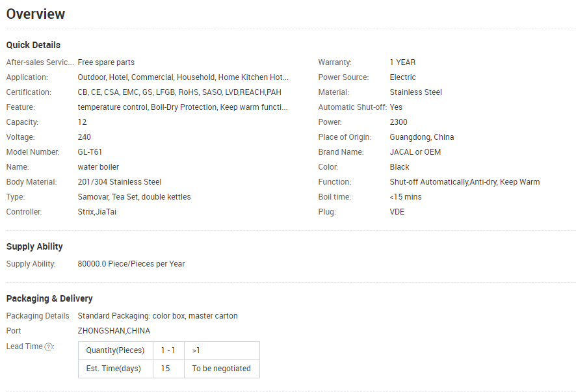Click the ZHONGSHAN,CHINA port value
Screen dimensions: 576x392
[114, 331]
